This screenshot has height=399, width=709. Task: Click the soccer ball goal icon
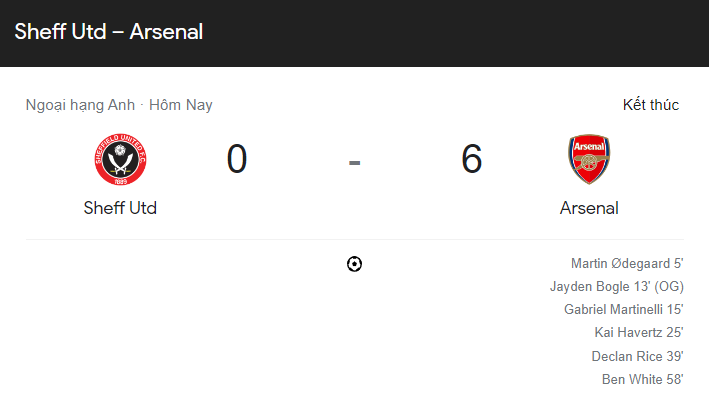354,264
